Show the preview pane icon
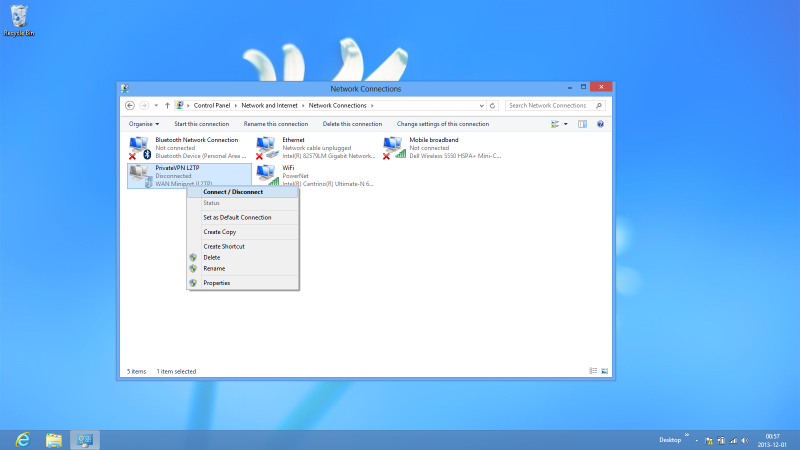 click(582, 124)
